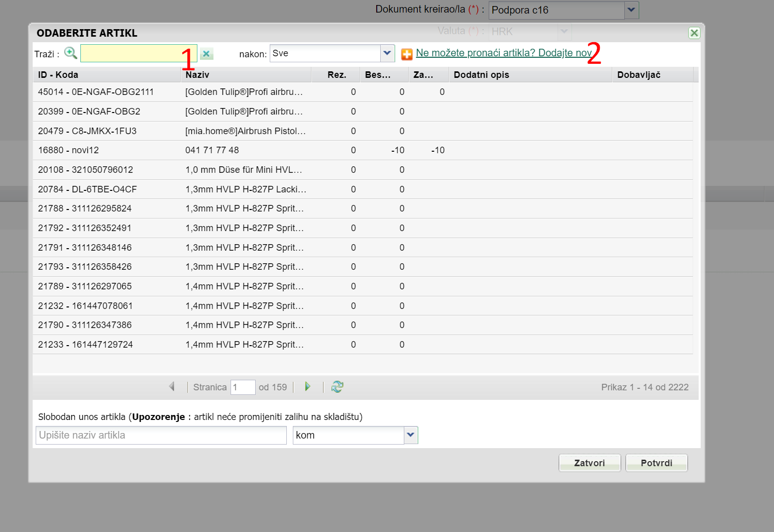The height and width of the screenshot is (532, 774).
Task: Select row 21793 - 311126358426
Action: click(x=363, y=267)
